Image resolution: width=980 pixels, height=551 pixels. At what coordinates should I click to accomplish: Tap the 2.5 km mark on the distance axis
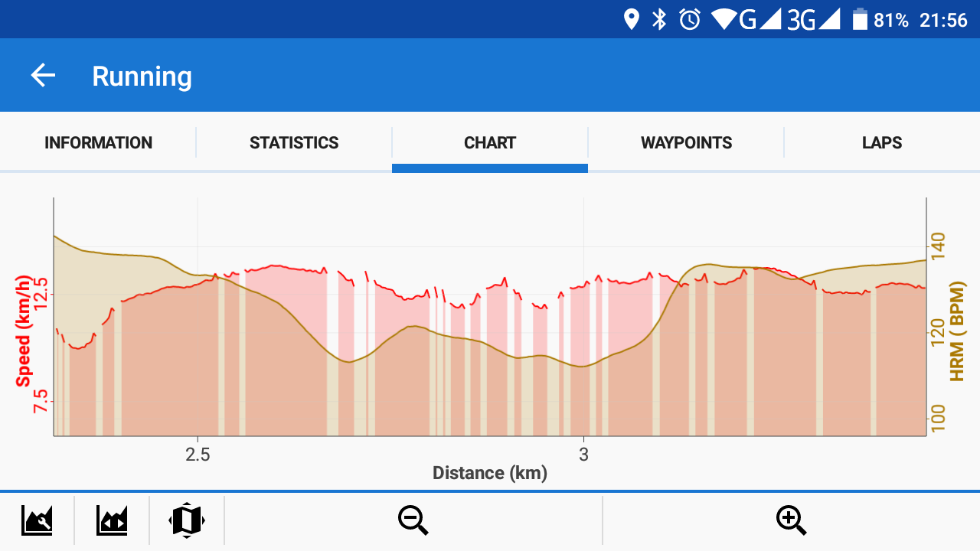pos(198,455)
